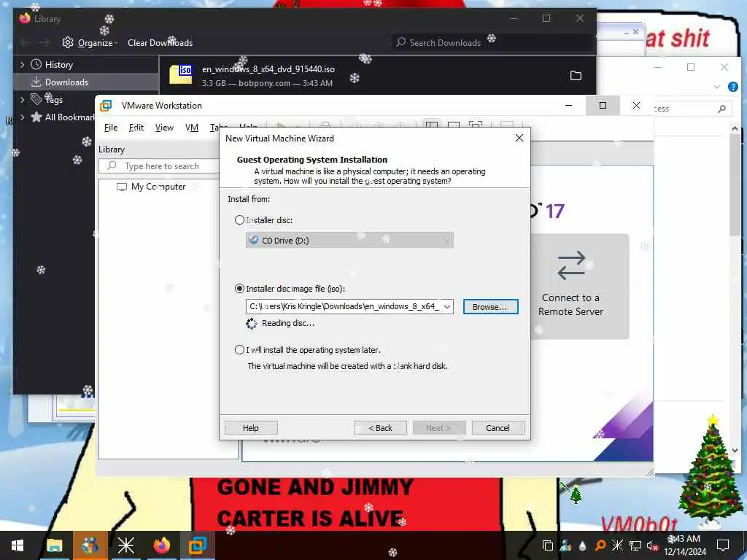Expand the ISO file path dropdown arrow
This screenshot has width=747, height=560.
point(447,307)
